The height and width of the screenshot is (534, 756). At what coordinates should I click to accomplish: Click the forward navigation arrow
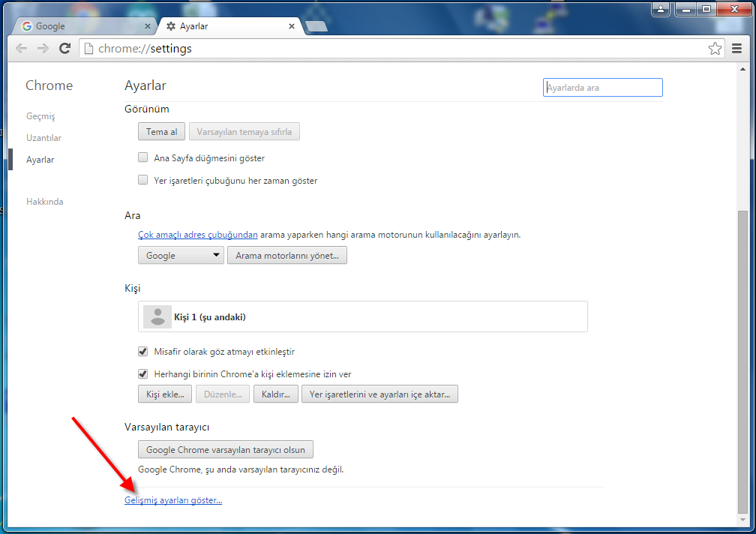point(43,48)
